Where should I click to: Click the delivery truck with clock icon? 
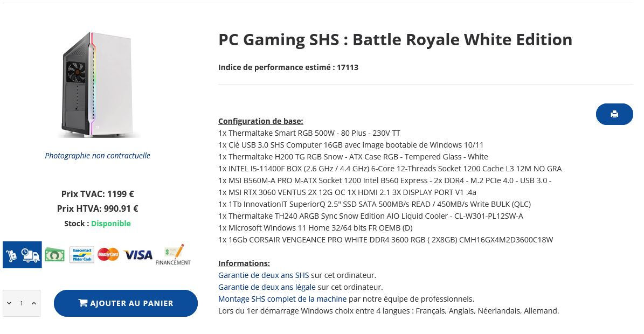point(30,255)
